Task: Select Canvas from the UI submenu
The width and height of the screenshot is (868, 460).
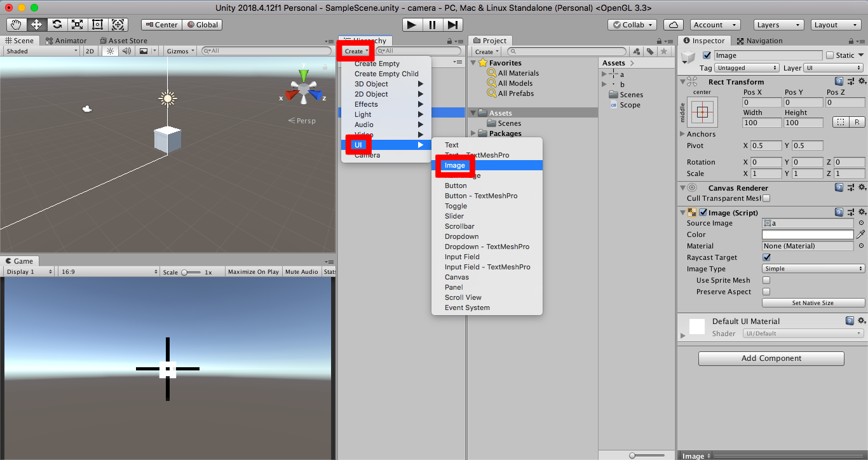Action: point(487,277)
